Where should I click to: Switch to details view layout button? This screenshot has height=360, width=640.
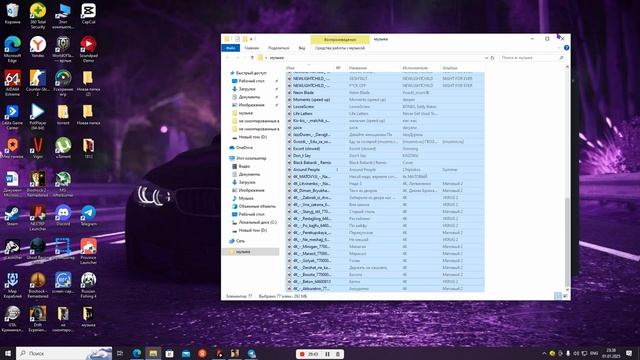click(558, 296)
